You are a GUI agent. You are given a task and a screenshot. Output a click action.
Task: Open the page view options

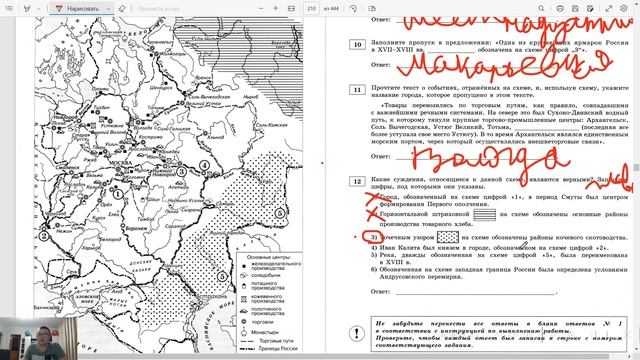[x=372, y=8]
